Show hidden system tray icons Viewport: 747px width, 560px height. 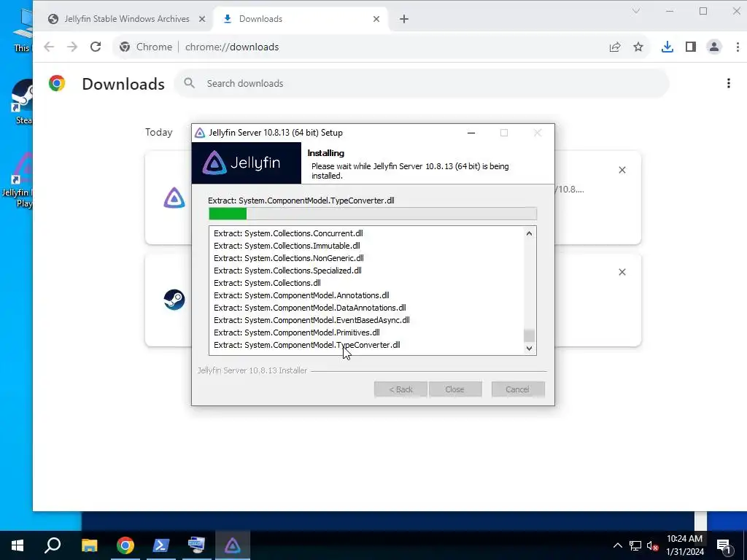coord(617,545)
